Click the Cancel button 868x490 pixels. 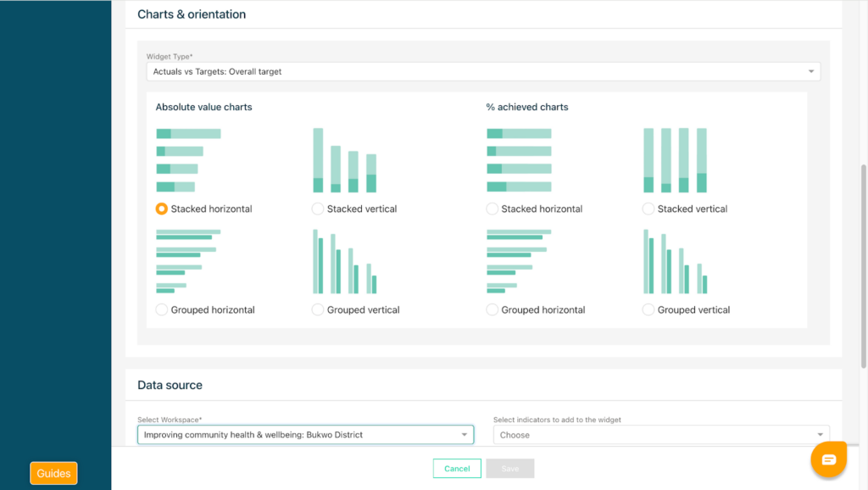click(x=457, y=469)
